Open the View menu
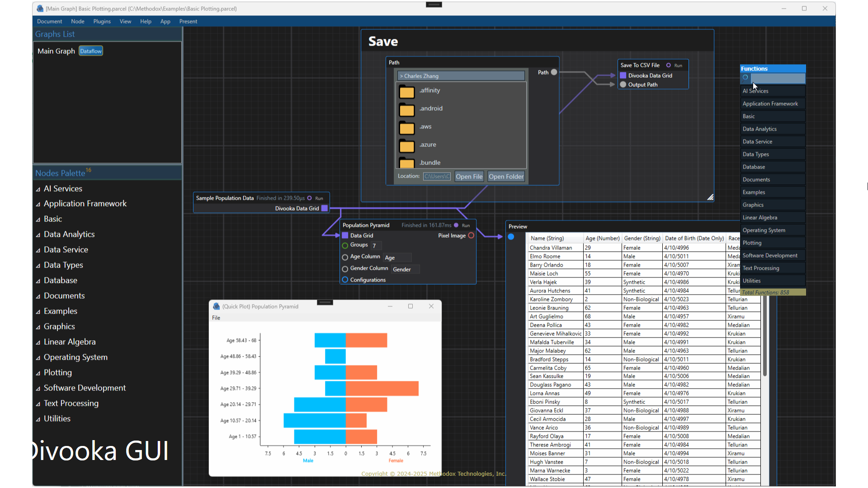Screen dimensions: 868x488 (126, 21)
